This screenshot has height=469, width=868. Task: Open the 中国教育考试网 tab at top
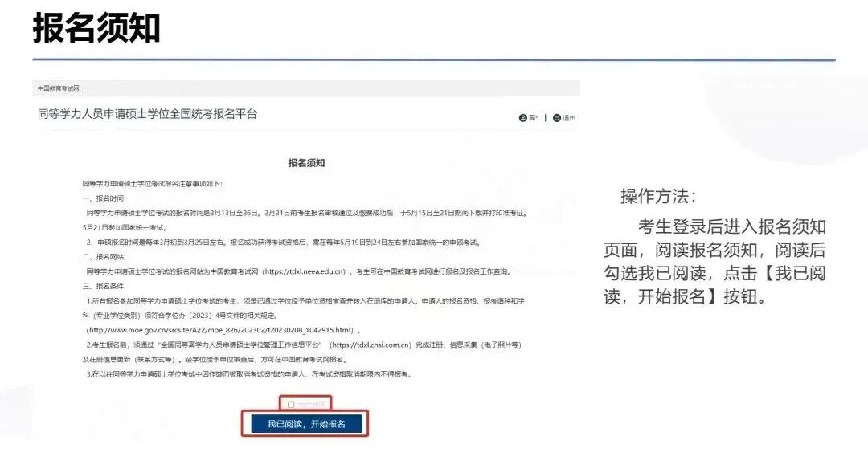[59, 88]
